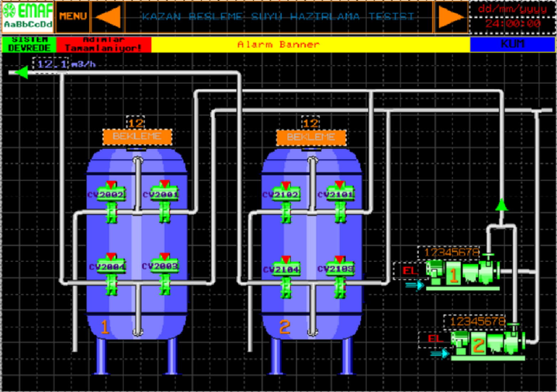This screenshot has width=557, height=392.
Task: Toggle EL mode for pump 2
Action: point(435,339)
